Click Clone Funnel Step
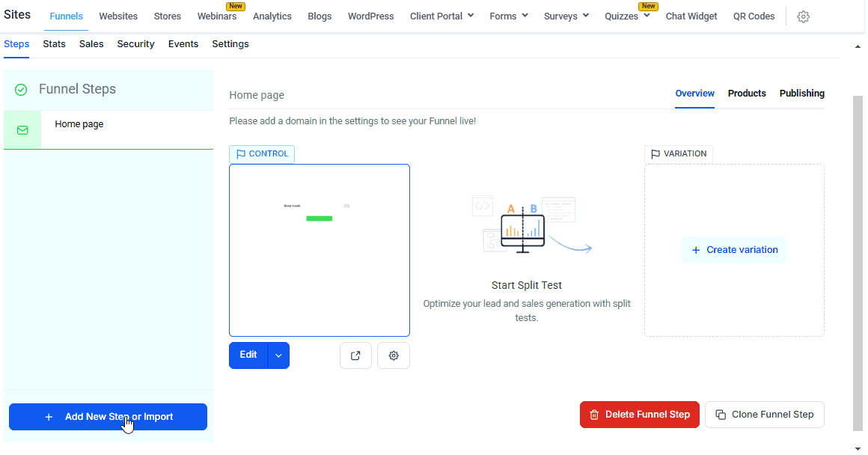Viewport: 868px width, 455px height. (765, 415)
